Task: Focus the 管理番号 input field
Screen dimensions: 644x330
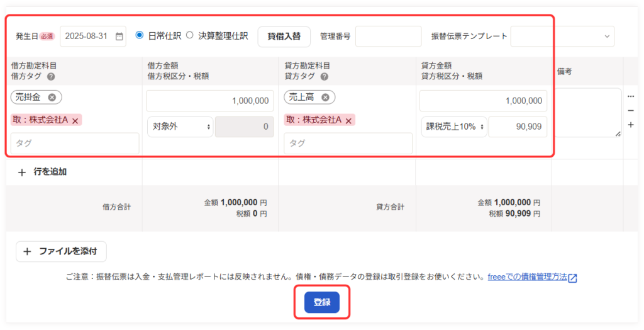Action: click(388, 37)
